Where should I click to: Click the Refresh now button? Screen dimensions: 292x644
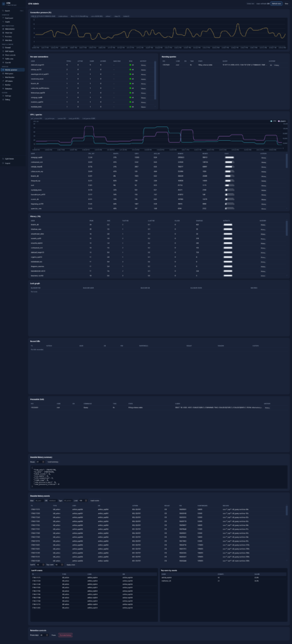276,3
